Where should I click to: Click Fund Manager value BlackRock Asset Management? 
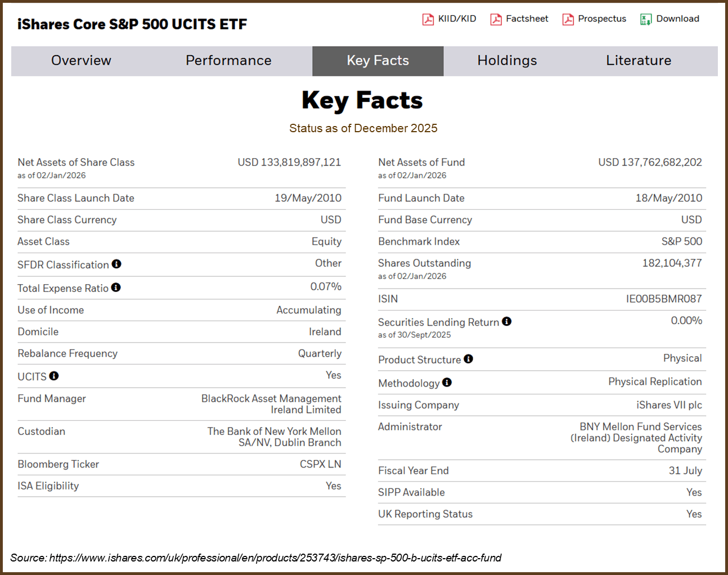point(271,404)
